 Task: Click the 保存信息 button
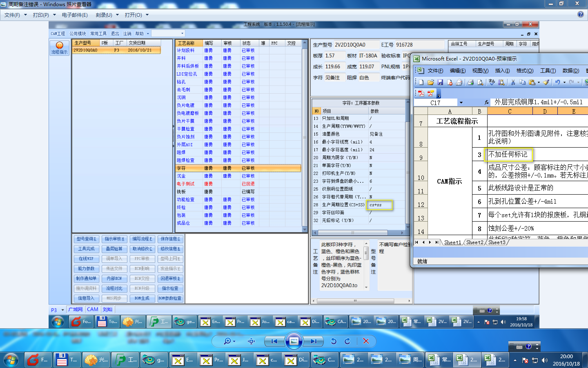170,239
